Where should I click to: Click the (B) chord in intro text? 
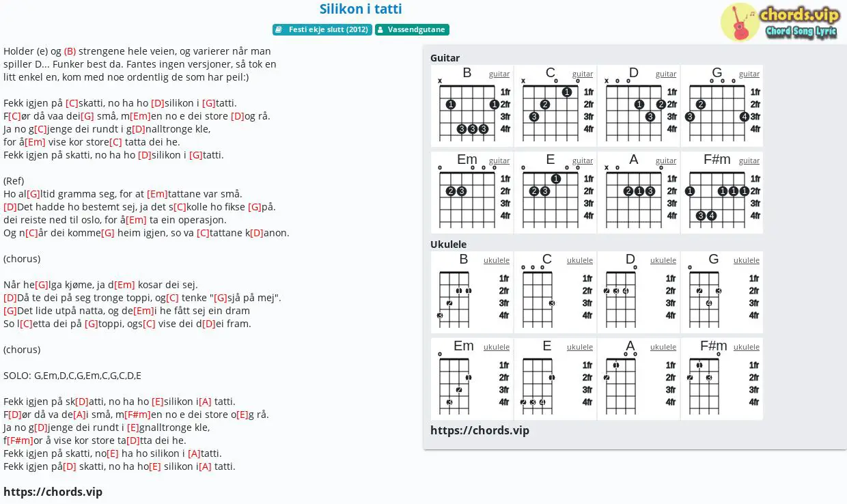point(70,51)
